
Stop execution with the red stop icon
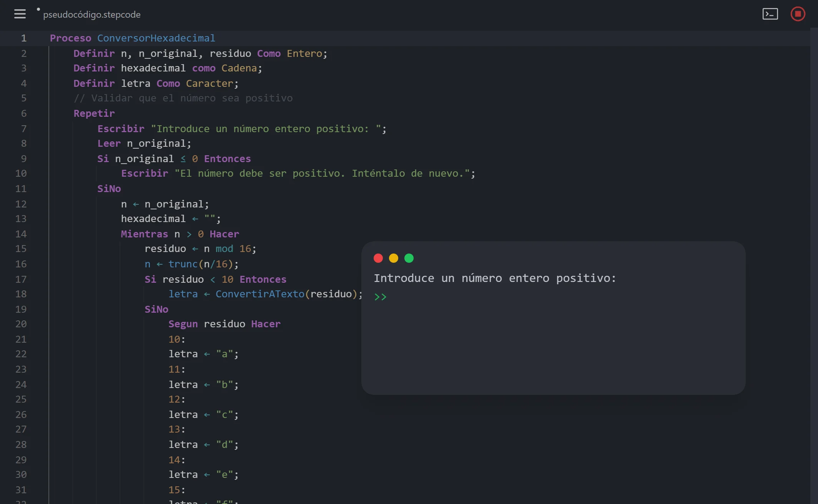(x=798, y=14)
